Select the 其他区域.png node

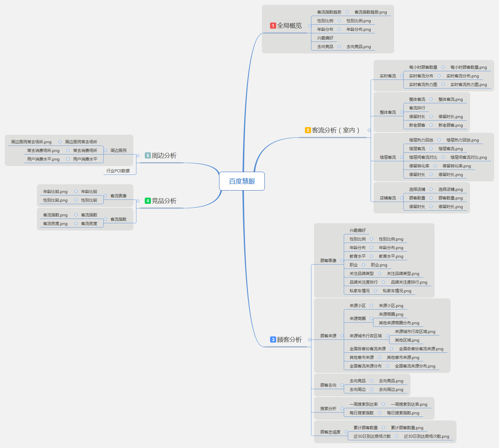[x=407, y=340]
